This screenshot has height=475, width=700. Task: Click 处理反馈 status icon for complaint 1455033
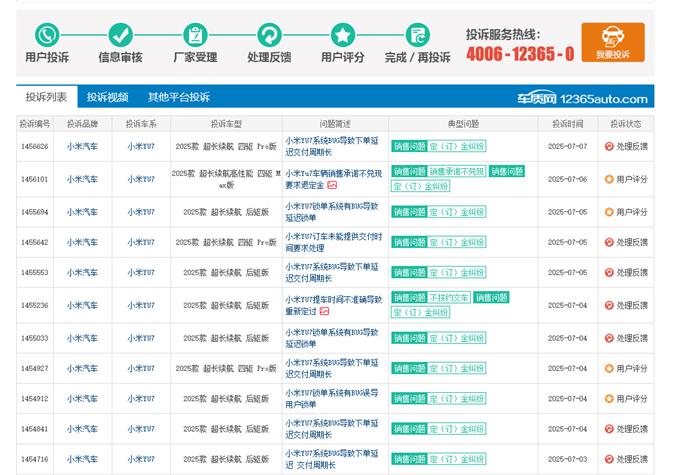[x=609, y=338]
